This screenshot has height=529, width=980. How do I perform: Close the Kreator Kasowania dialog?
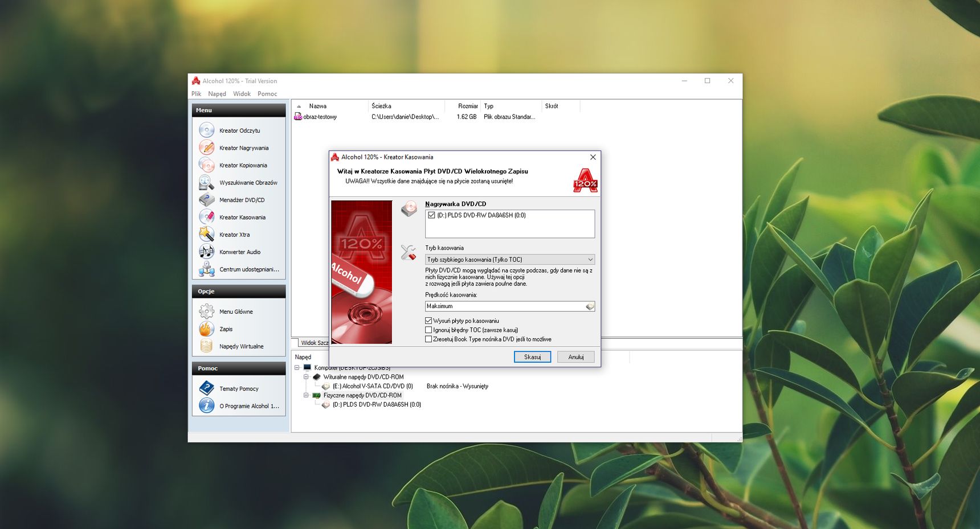(x=593, y=157)
